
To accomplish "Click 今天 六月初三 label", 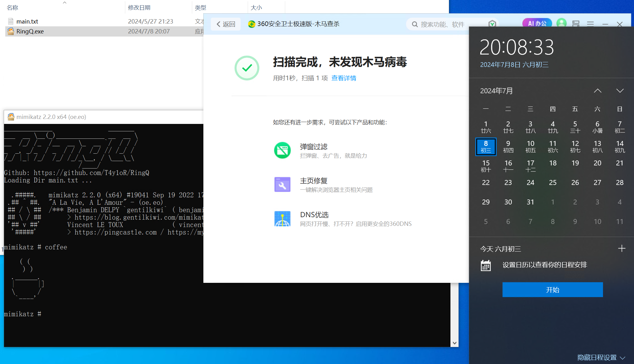I will click(x=500, y=249).
